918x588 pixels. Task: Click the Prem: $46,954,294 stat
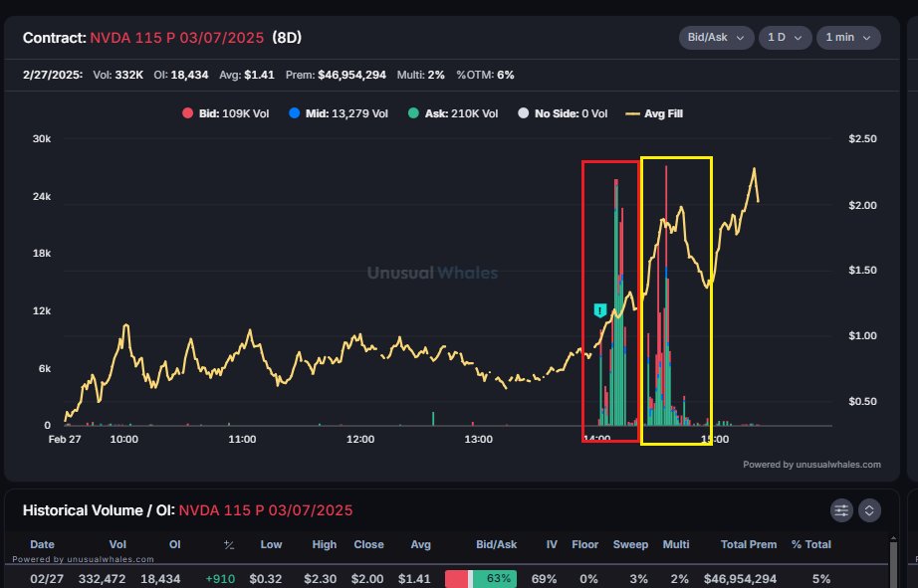point(336,75)
